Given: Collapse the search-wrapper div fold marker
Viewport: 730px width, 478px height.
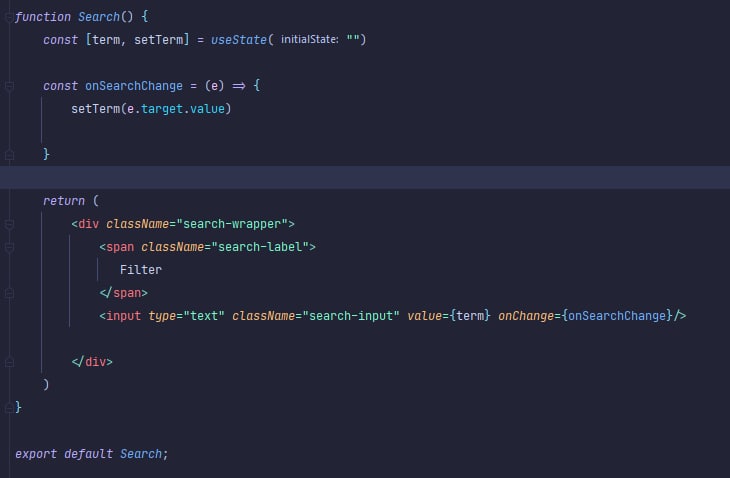Looking at the screenshot, I should click(9, 224).
